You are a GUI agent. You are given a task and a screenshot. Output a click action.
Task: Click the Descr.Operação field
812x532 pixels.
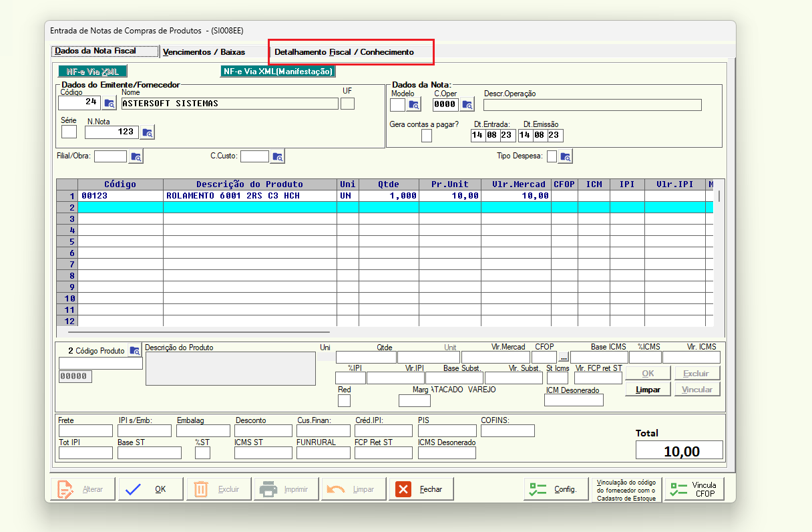click(592, 105)
